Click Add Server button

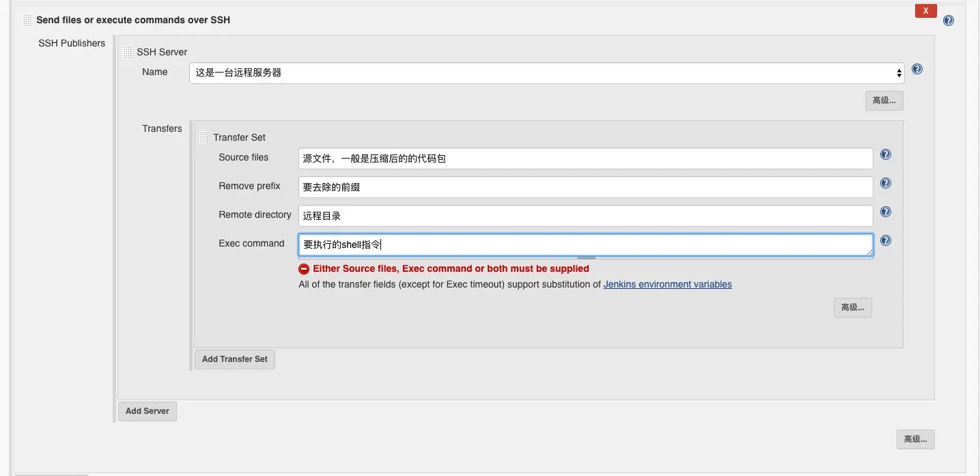[148, 411]
